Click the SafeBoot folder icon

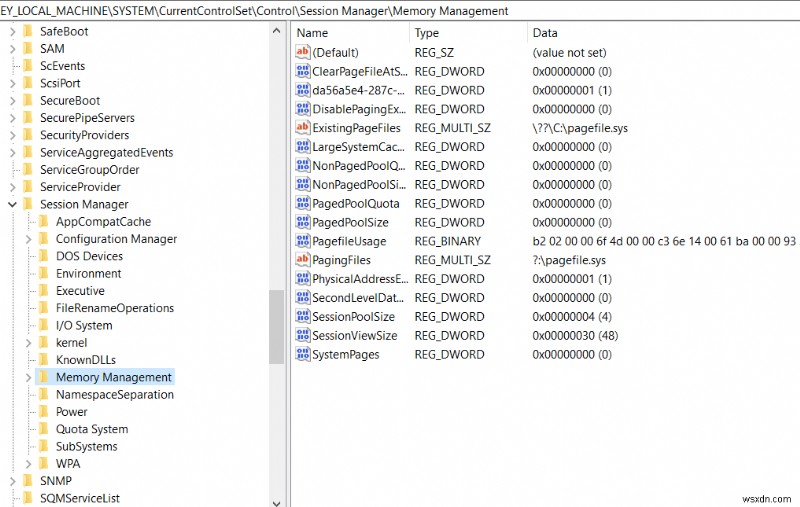(x=29, y=31)
